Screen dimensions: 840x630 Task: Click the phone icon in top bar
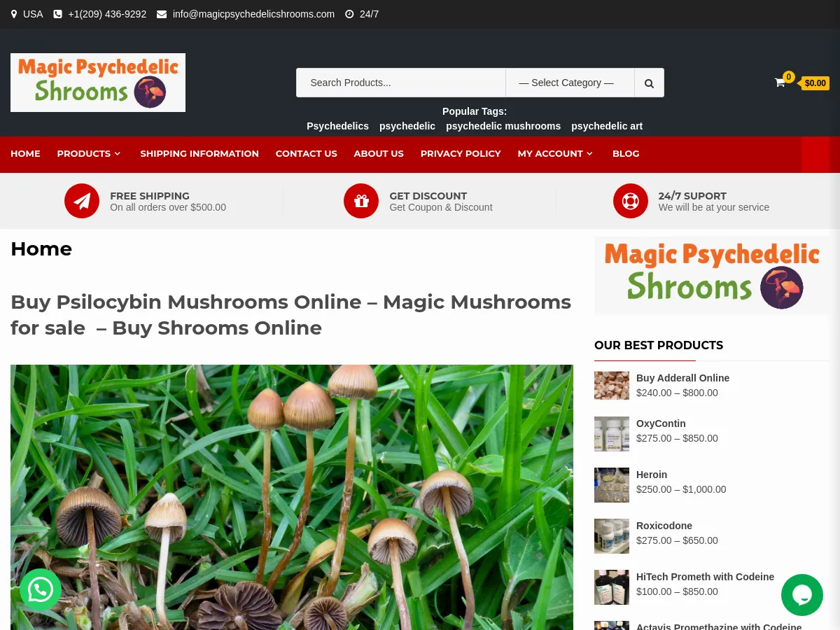58,14
